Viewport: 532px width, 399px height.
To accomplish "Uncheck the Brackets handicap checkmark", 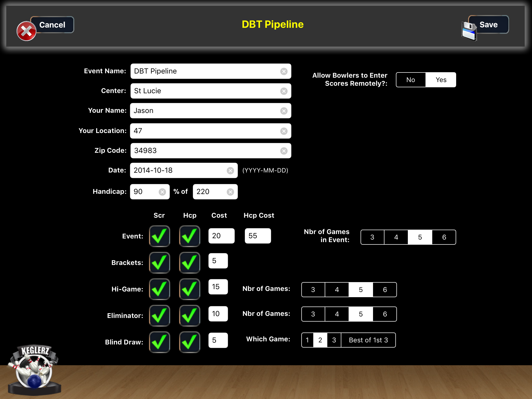I will [x=189, y=263].
